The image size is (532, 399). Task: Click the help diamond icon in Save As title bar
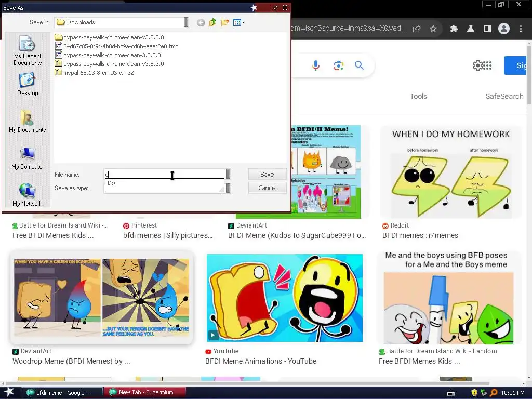coord(275,7)
